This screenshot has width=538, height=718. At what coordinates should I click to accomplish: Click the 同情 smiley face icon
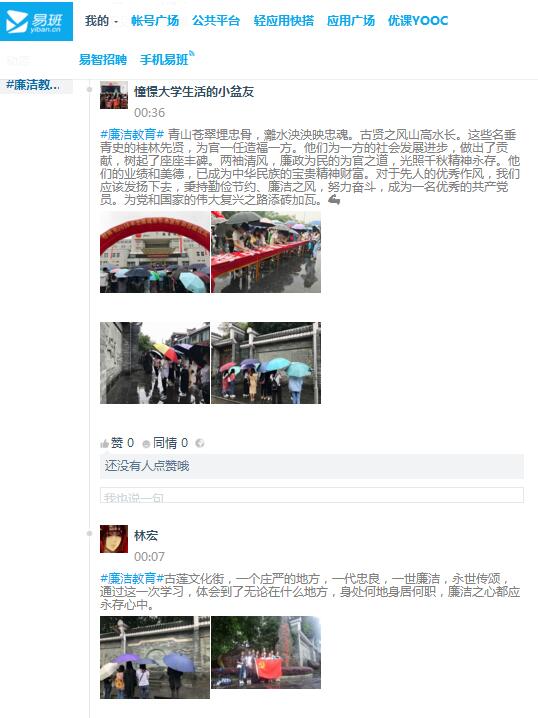click(x=146, y=444)
